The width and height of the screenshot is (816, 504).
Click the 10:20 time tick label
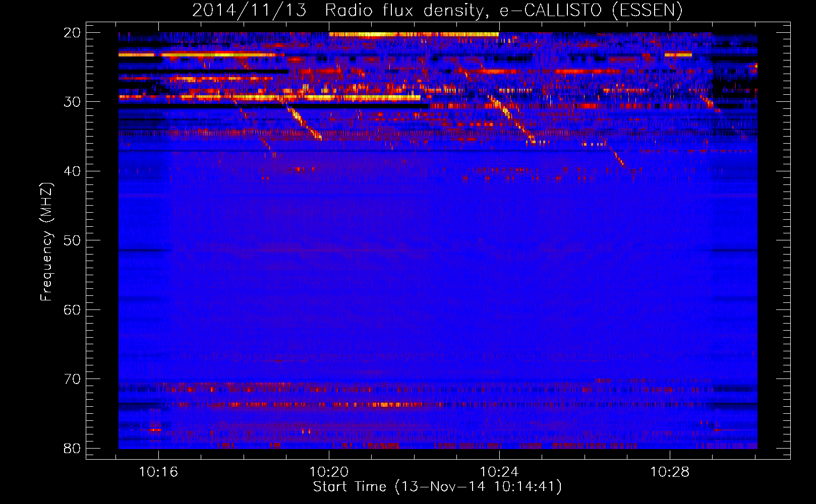(x=329, y=472)
